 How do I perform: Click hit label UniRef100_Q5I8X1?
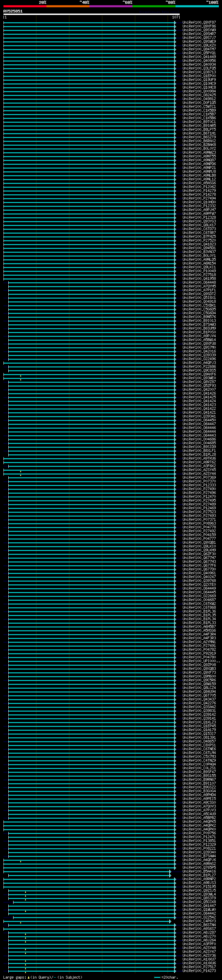click(199, 298)
